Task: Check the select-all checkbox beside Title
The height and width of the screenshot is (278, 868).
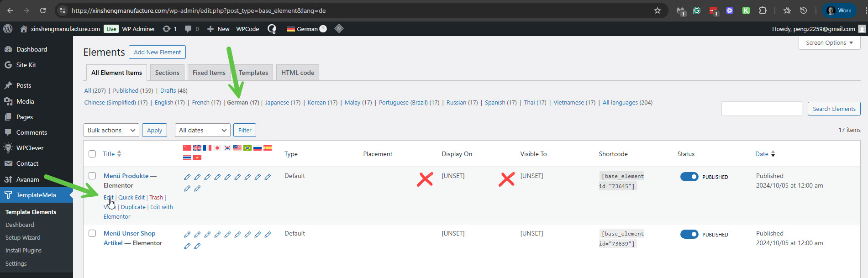Action: (92, 154)
